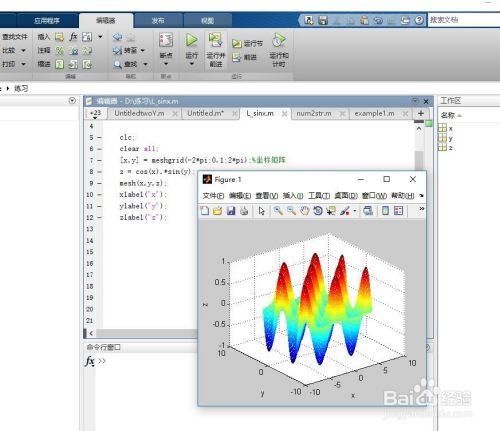500x431 pixels.
Task: Expand Figure toolbar overflow chevron
Action: (x=422, y=209)
